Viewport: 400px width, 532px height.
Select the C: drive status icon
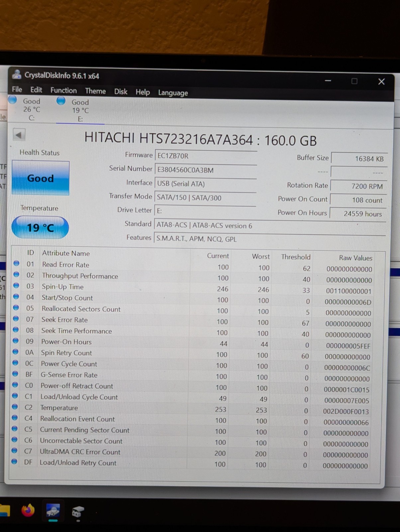(x=13, y=100)
